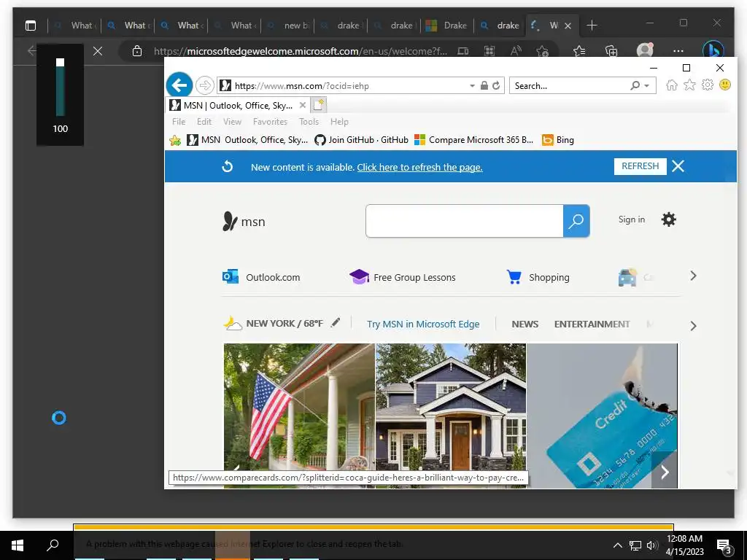Switch to the Edge 'new b' tab
The image size is (747, 560).
[289, 26]
